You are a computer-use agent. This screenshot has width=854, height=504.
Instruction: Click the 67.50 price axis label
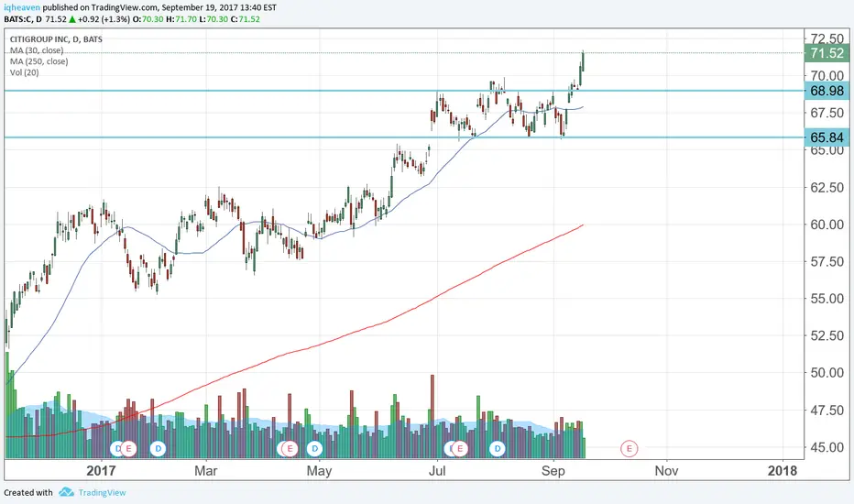point(827,113)
